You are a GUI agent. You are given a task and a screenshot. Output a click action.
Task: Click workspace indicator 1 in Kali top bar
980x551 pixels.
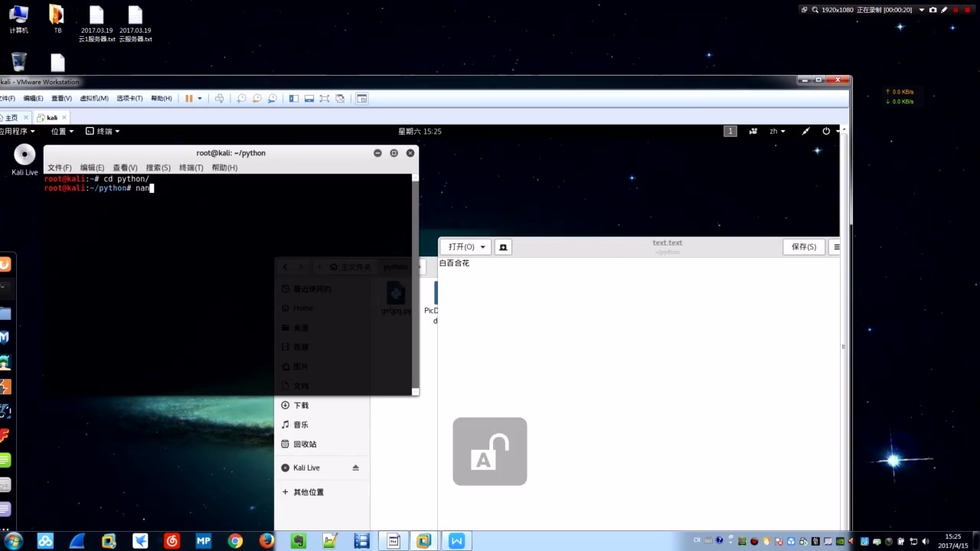coord(730,131)
